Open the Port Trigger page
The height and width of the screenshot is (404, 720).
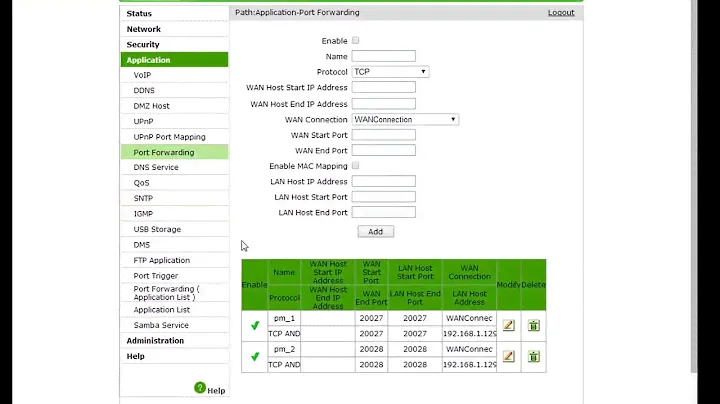[156, 276]
